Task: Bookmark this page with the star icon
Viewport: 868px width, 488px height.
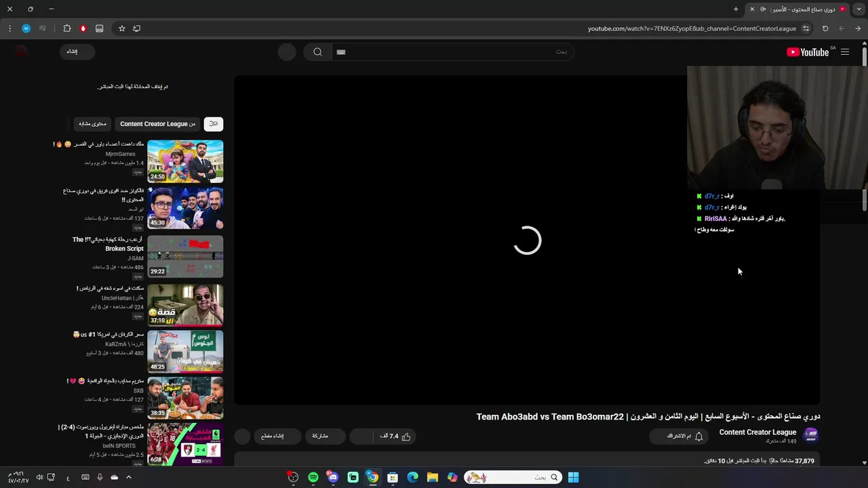Action: (x=122, y=28)
